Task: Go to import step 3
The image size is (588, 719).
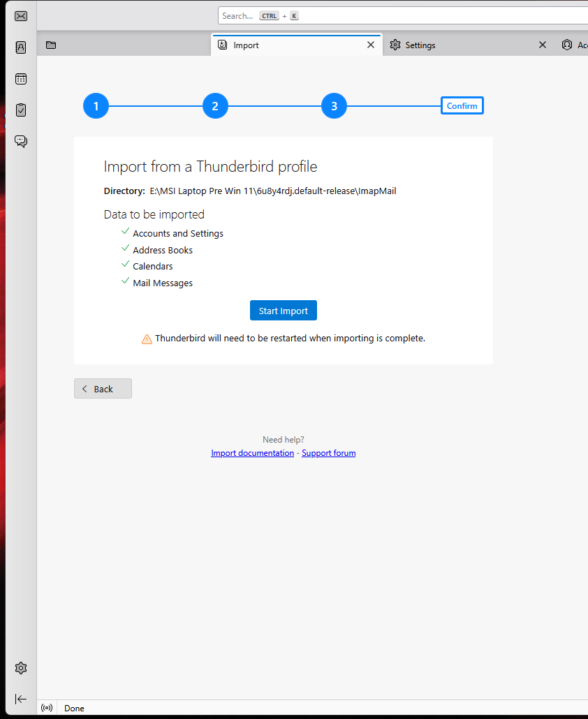Action: tap(334, 106)
